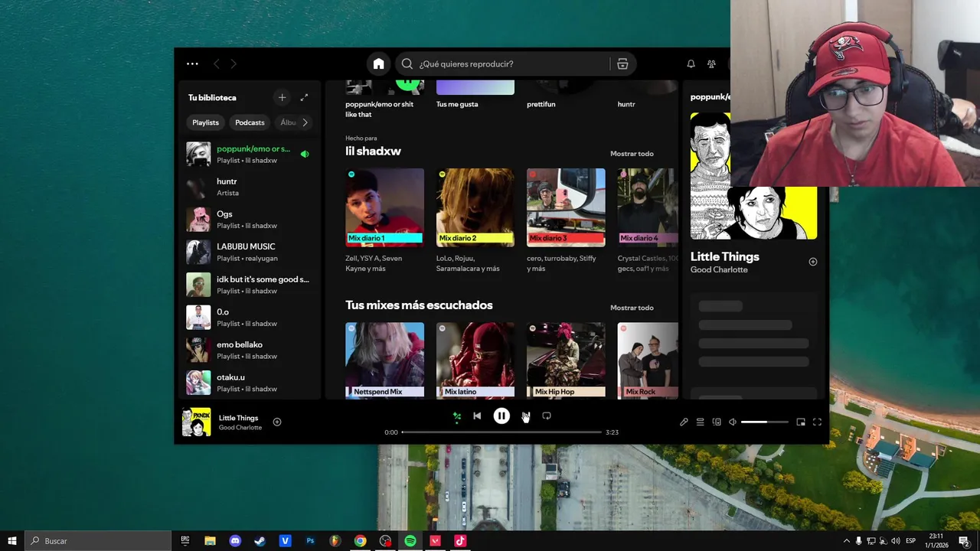Add song via plus in right panel
The width and height of the screenshot is (980, 551).
click(x=813, y=262)
